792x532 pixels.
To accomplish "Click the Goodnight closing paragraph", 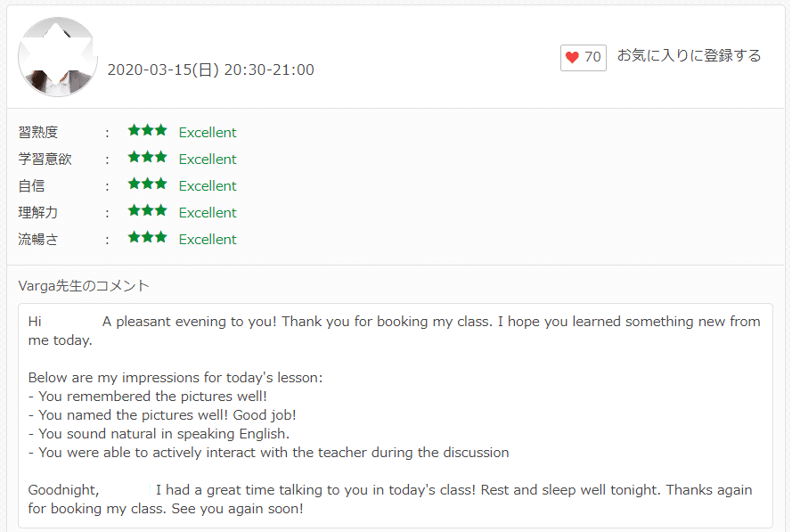I will click(390, 499).
